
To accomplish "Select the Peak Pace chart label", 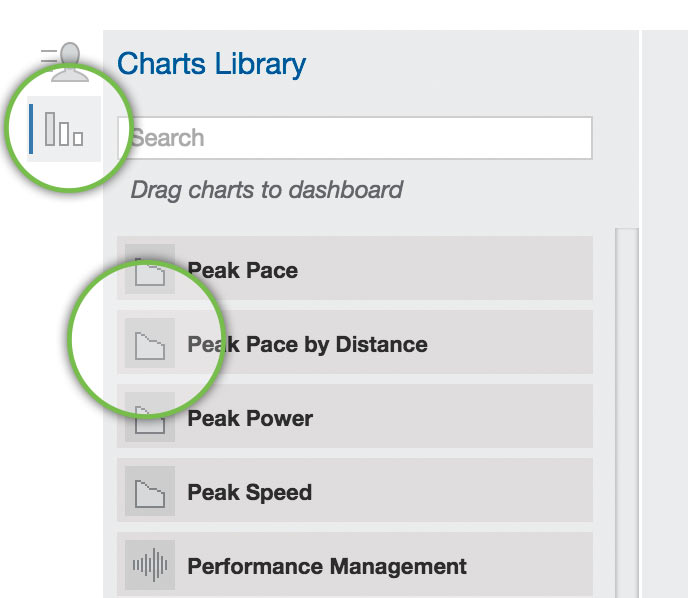I will click(243, 270).
